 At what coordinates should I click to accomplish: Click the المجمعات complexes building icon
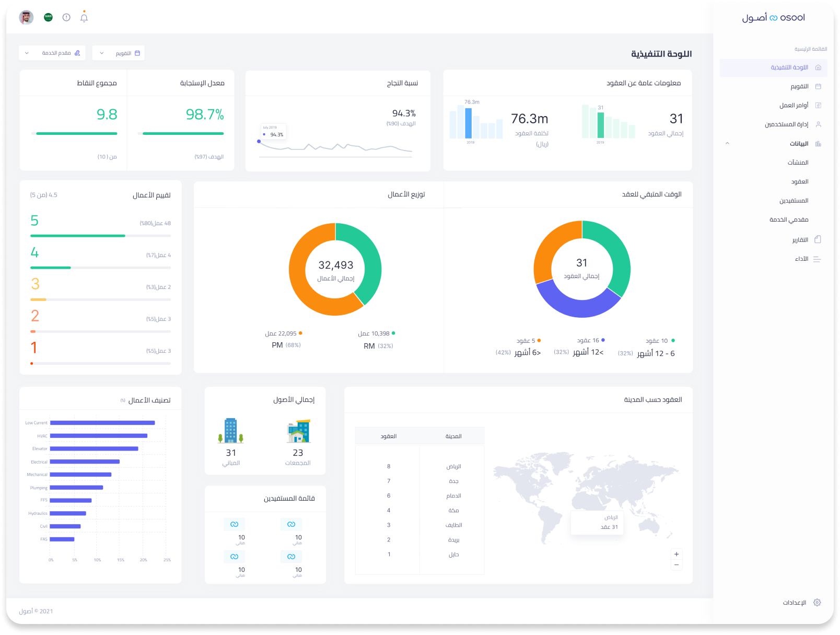298,431
